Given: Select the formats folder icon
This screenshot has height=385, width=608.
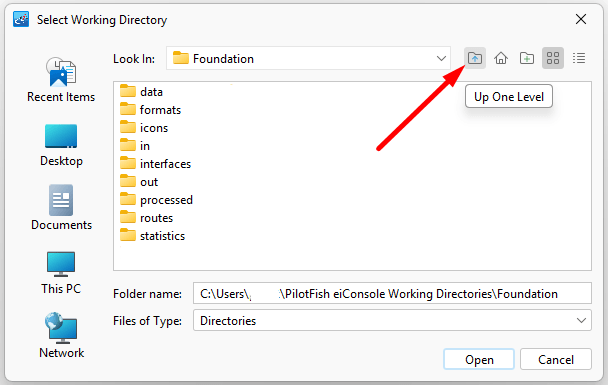Looking at the screenshot, I should click(128, 109).
